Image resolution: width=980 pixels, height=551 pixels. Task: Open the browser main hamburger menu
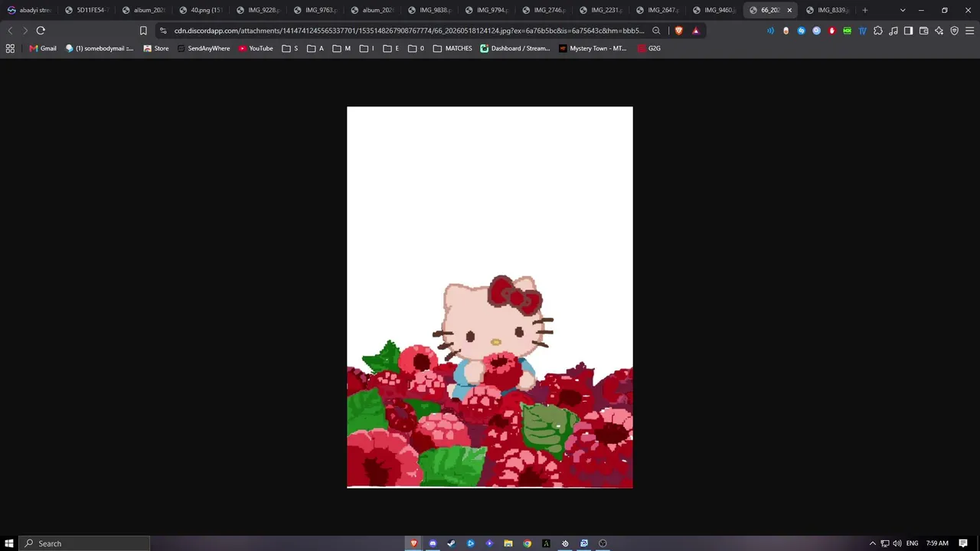(x=969, y=31)
